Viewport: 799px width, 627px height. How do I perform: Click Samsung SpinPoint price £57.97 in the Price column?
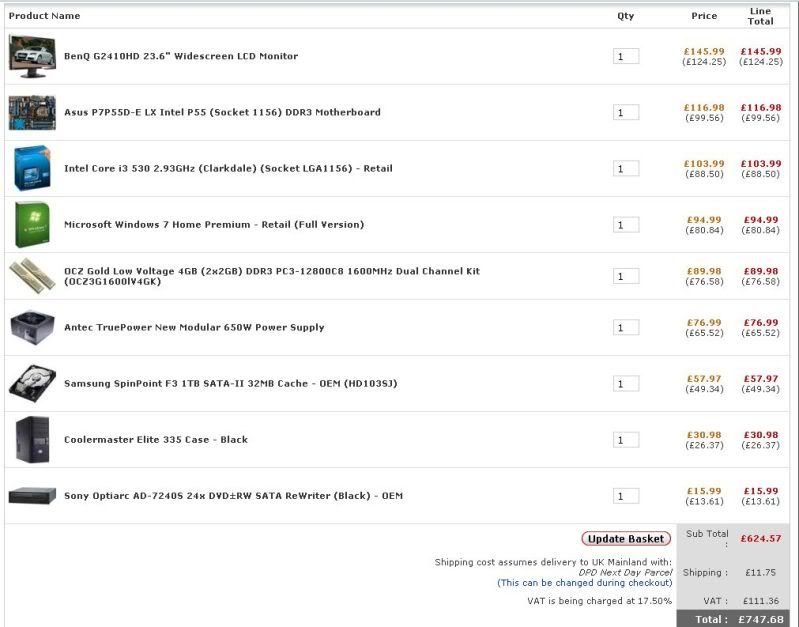(x=704, y=379)
